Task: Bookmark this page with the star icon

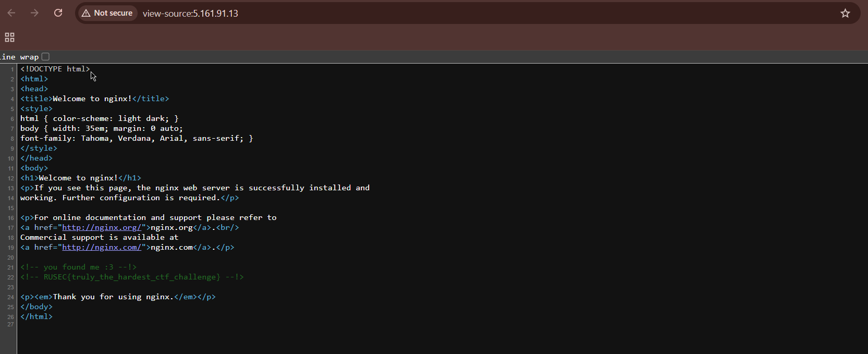Action: (845, 13)
